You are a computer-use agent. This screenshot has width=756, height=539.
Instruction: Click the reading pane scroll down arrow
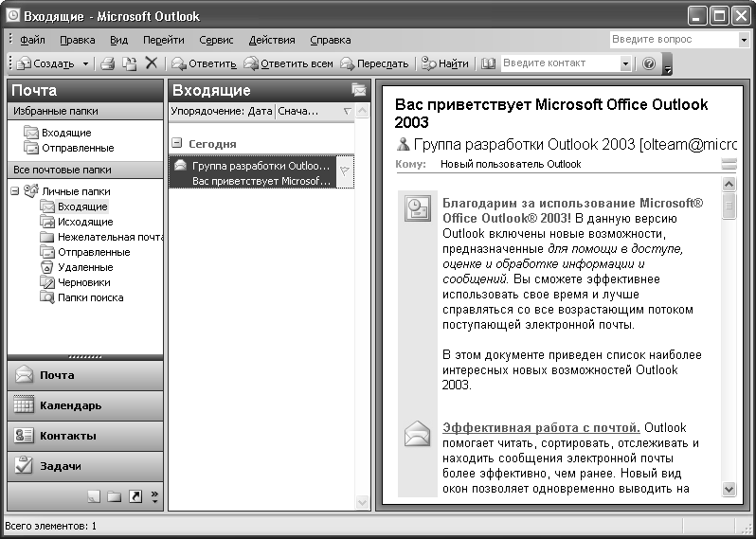tap(729, 490)
